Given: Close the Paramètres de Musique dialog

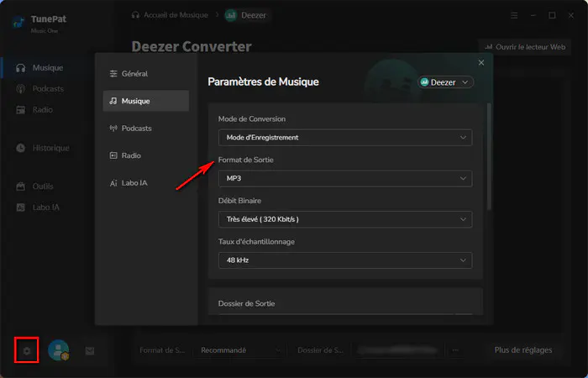Looking at the screenshot, I should [x=481, y=63].
